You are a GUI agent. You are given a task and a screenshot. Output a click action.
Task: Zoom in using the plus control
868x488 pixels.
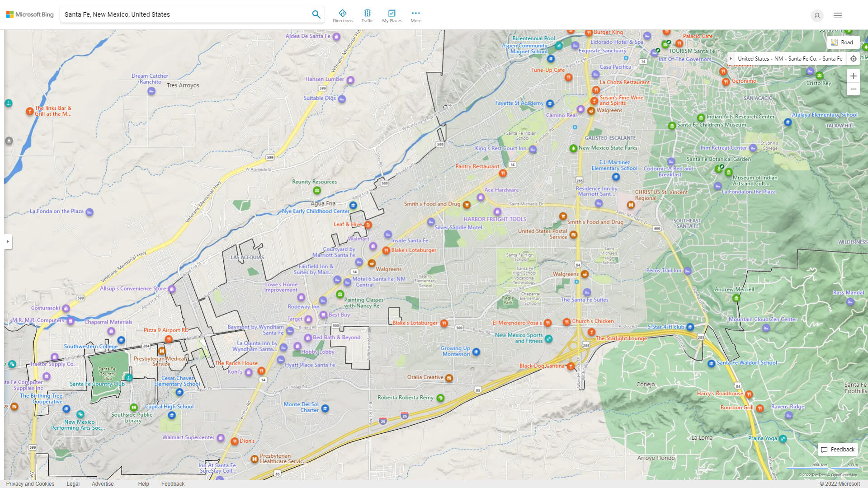[854, 75]
